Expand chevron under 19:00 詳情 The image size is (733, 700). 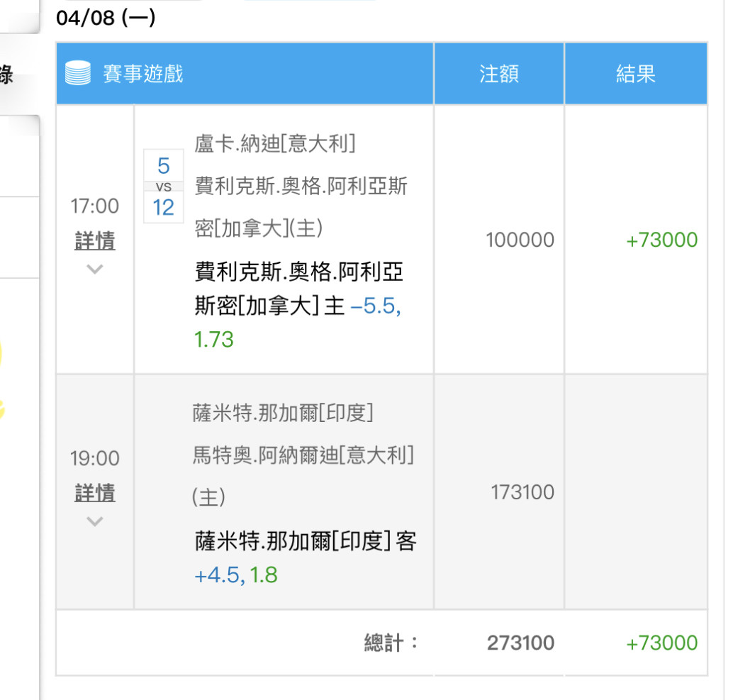[95, 521]
